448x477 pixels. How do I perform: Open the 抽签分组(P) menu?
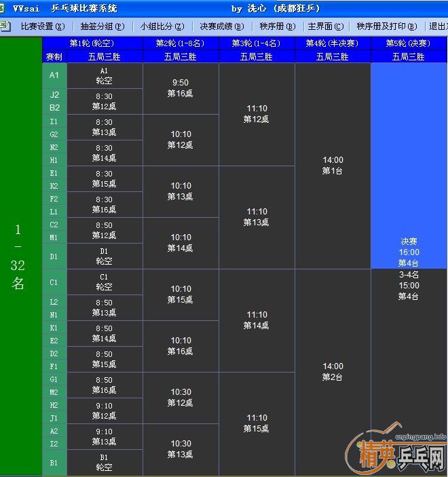pos(102,26)
